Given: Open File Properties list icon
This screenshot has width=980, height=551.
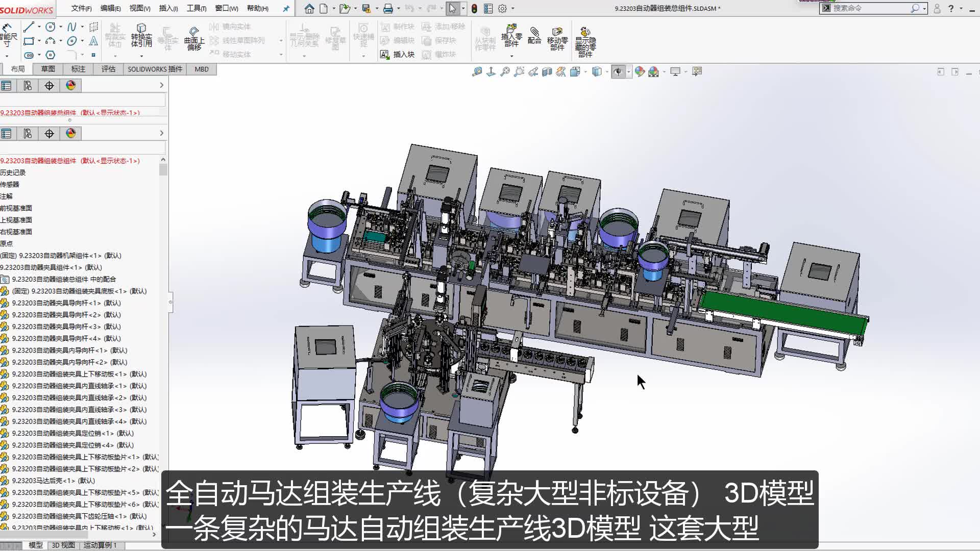Looking at the screenshot, I should pyautogui.click(x=488, y=9).
